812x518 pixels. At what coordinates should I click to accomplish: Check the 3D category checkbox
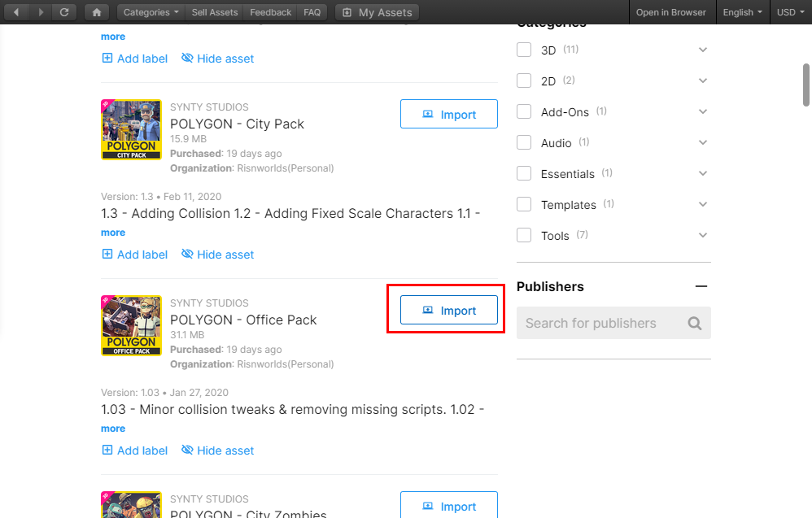tap(524, 50)
